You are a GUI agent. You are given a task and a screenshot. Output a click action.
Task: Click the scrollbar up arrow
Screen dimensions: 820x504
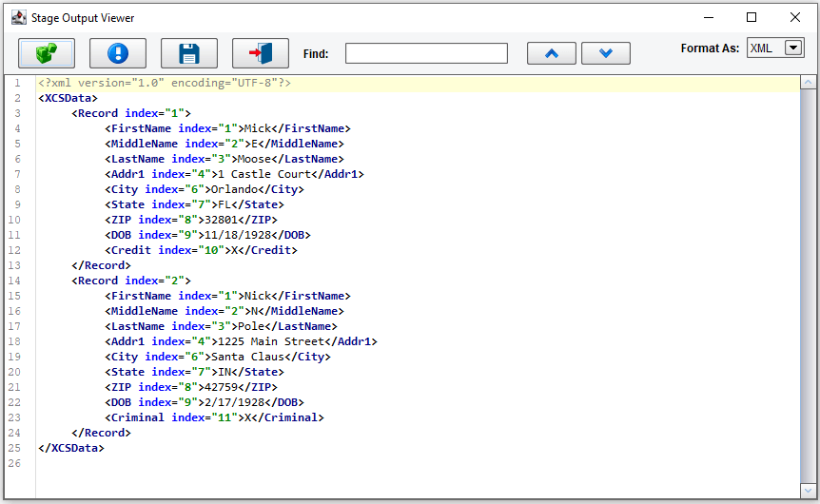point(808,83)
